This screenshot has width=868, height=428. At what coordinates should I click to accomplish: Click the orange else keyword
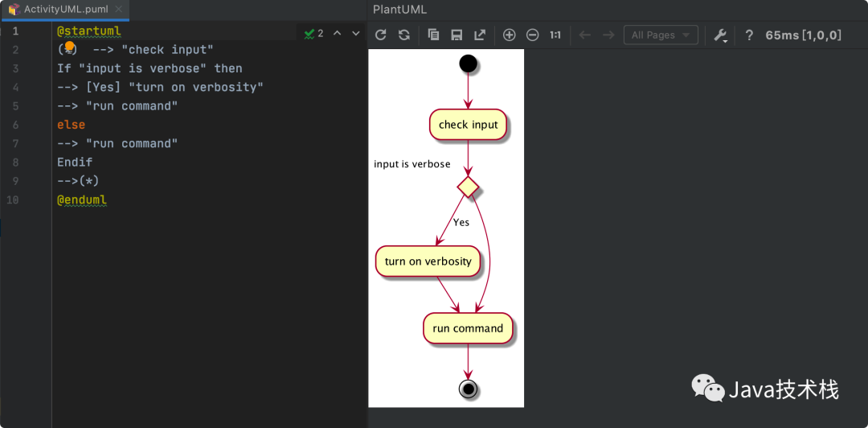[x=72, y=125]
